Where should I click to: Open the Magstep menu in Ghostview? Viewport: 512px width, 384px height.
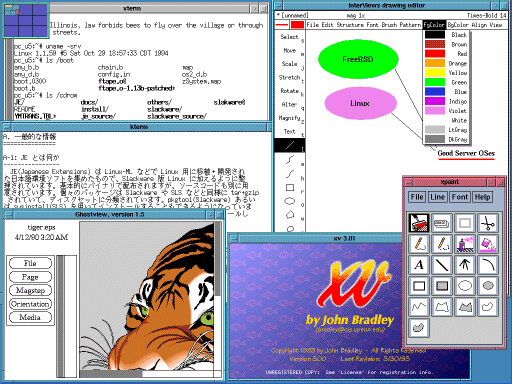(30, 290)
